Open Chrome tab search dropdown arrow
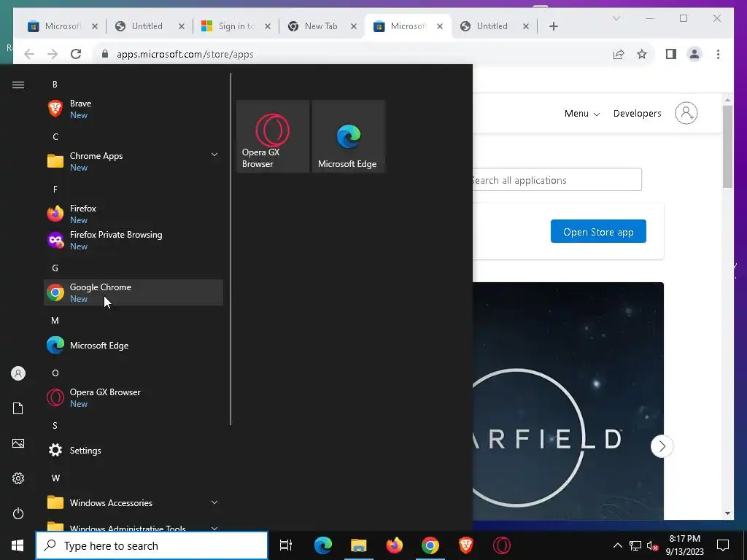The height and width of the screenshot is (560, 747). (x=616, y=18)
